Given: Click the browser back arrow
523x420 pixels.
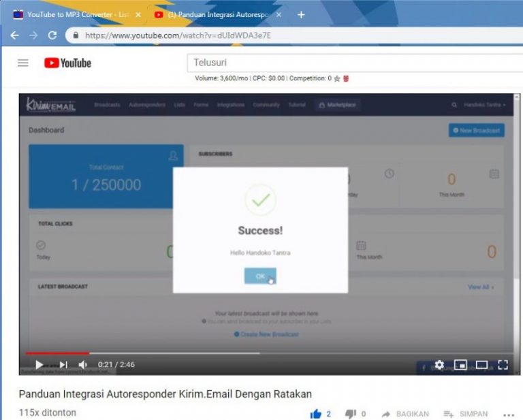Looking at the screenshot, I should (x=15, y=35).
